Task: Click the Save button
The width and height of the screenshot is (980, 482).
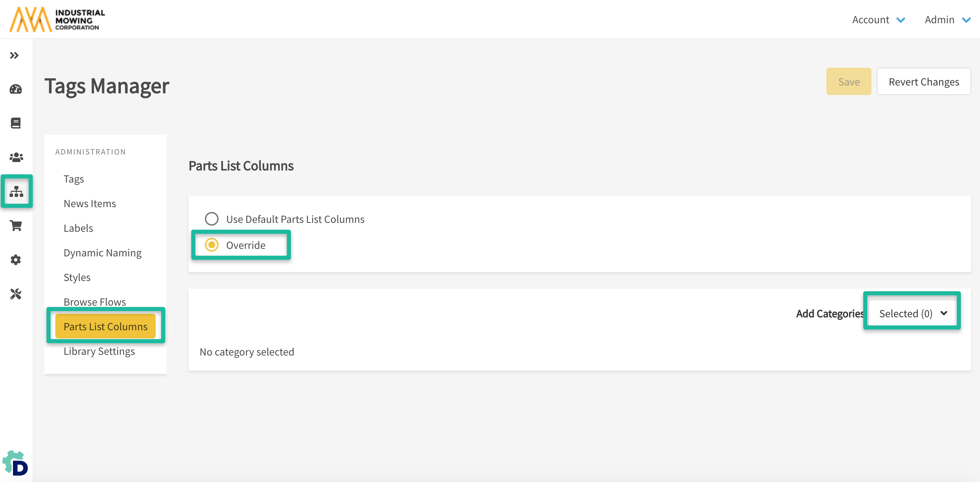Action: click(x=849, y=81)
